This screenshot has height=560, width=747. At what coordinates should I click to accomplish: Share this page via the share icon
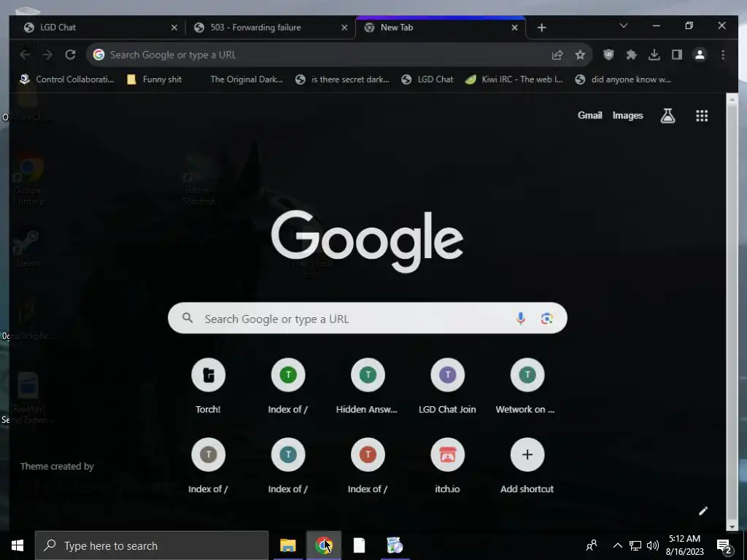tap(557, 55)
